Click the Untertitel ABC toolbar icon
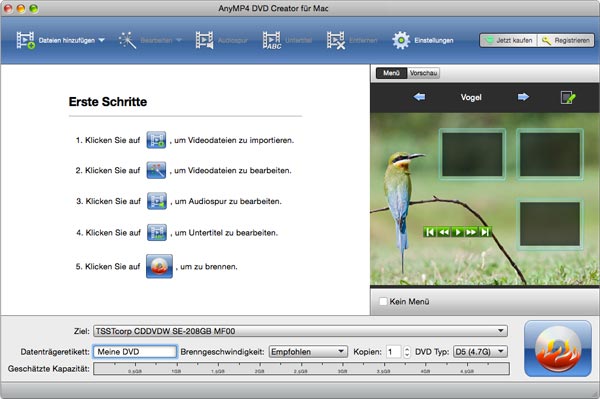This screenshot has height=399, width=600. (272, 40)
